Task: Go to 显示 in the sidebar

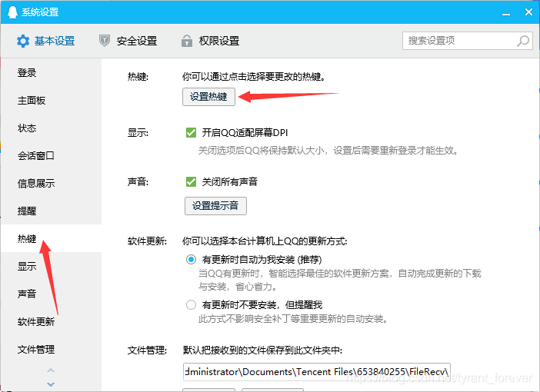Action: [51, 267]
